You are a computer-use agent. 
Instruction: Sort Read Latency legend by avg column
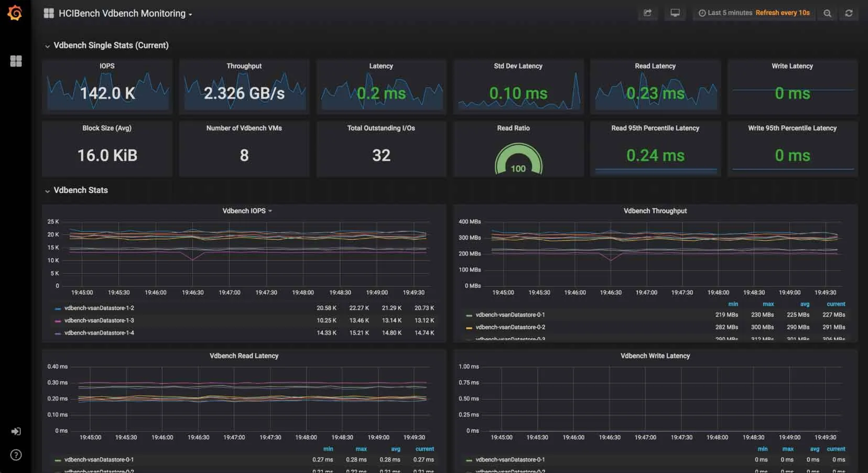396,449
